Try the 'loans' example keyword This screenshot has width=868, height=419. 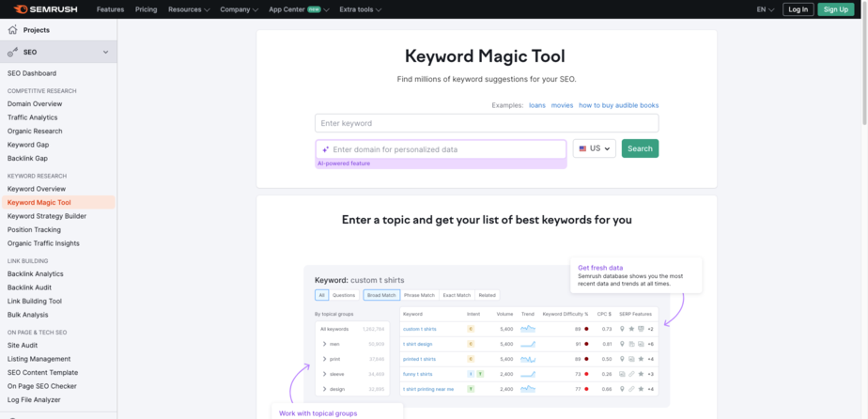pos(537,105)
